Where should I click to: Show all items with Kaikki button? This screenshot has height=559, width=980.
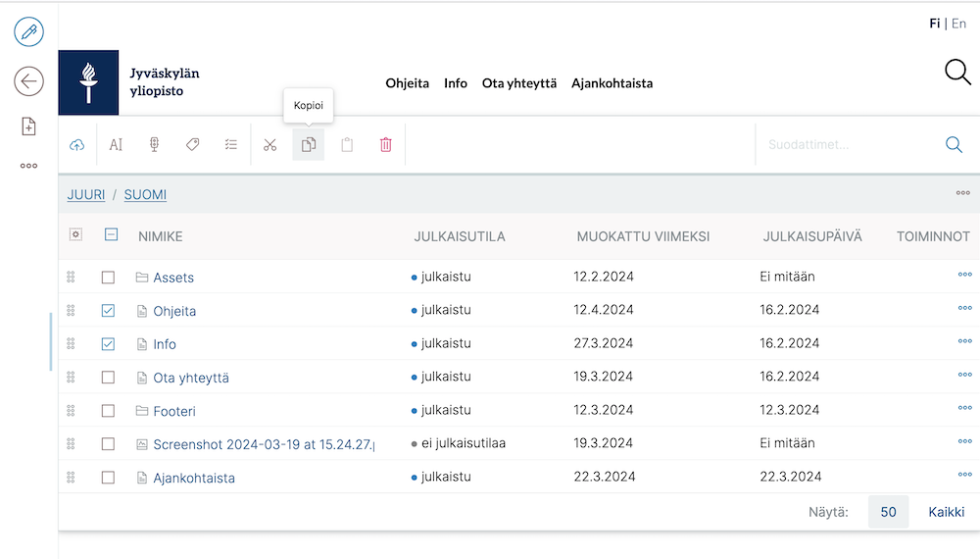[946, 512]
